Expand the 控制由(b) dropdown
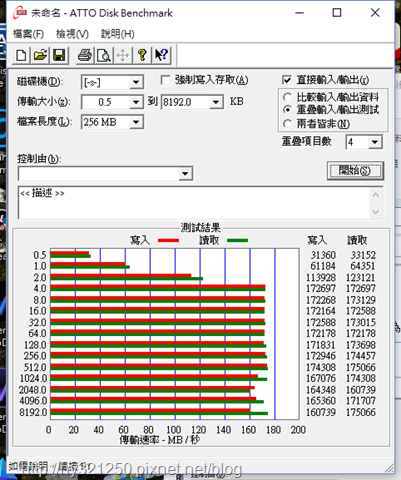 coord(185,174)
